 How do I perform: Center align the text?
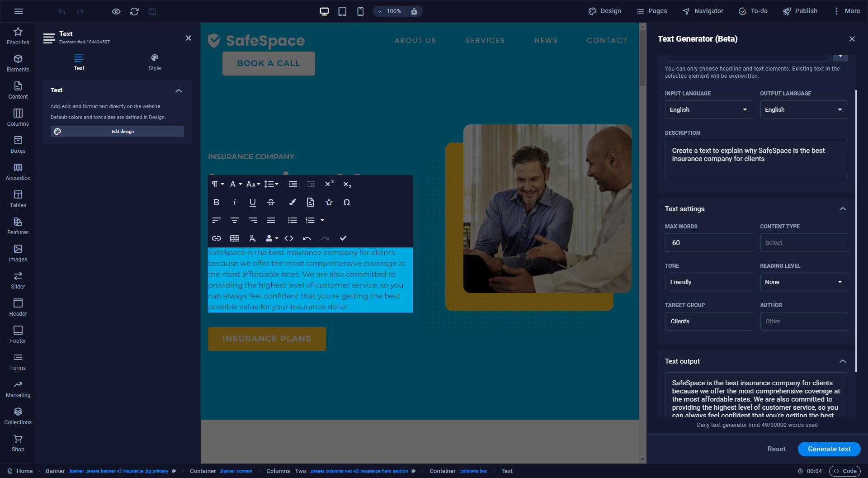235,220
